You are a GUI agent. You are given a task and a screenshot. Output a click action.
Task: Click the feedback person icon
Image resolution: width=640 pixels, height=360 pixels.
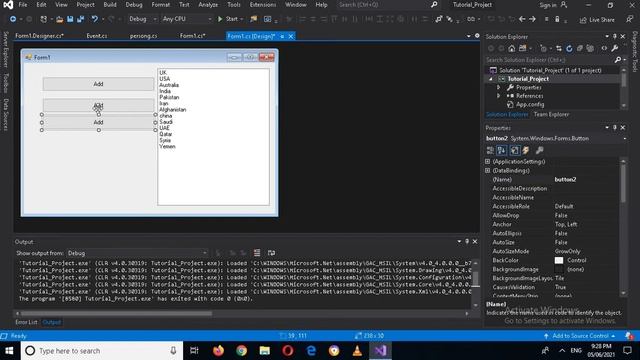(629, 19)
